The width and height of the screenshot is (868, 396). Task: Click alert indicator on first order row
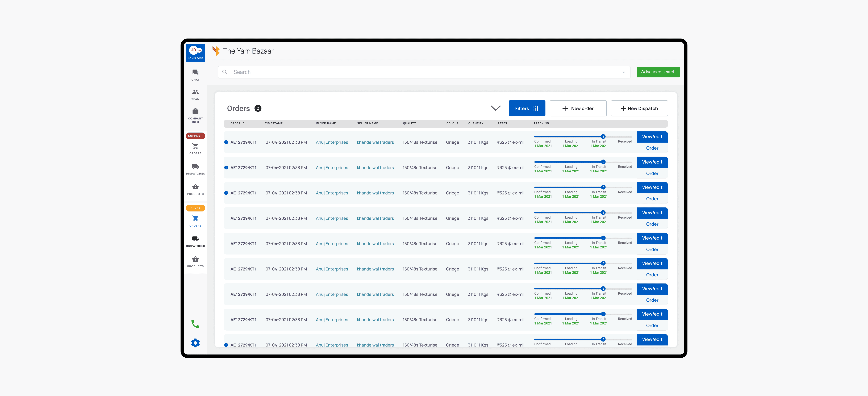pos(226,142)
